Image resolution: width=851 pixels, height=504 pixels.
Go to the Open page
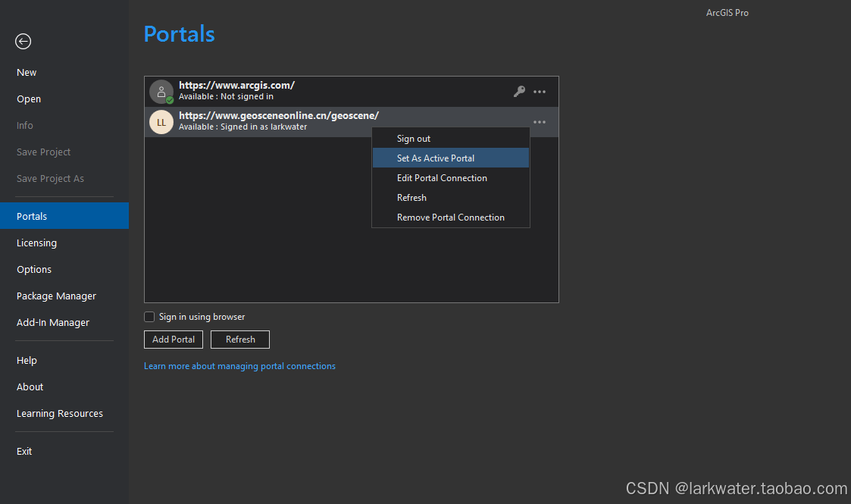coord(64,99)
